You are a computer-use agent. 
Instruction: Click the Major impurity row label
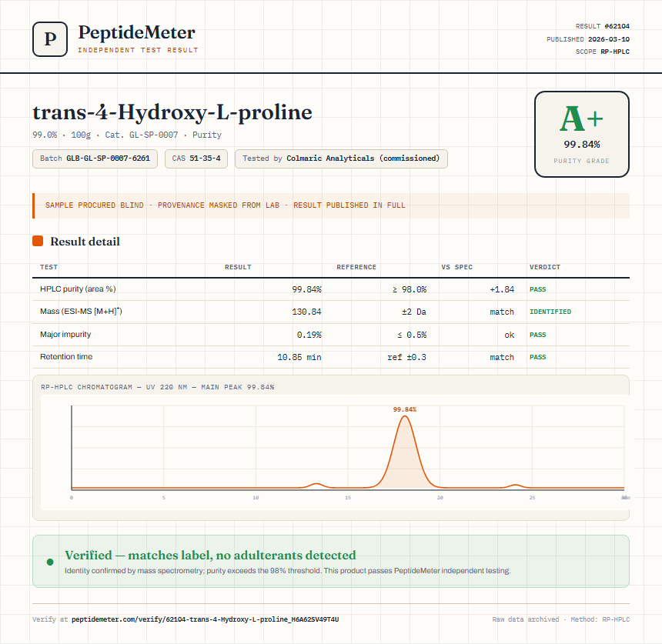point(65,334)
